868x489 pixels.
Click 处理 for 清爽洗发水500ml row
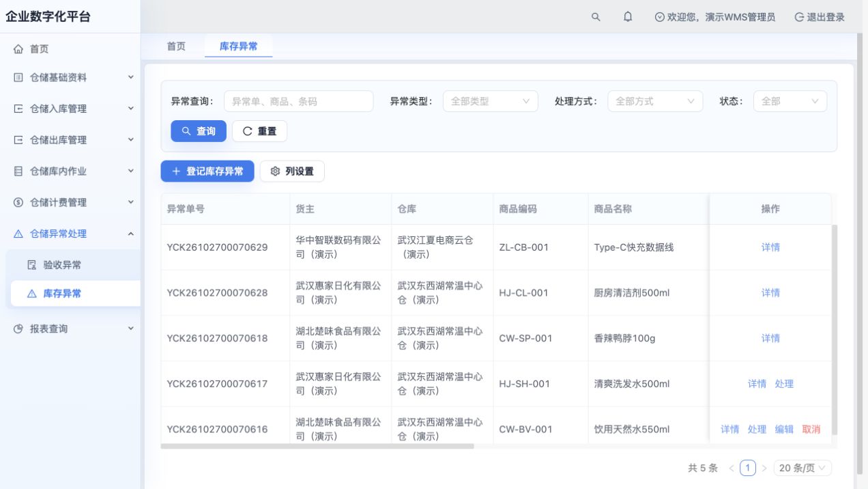[x=784, y=384]
